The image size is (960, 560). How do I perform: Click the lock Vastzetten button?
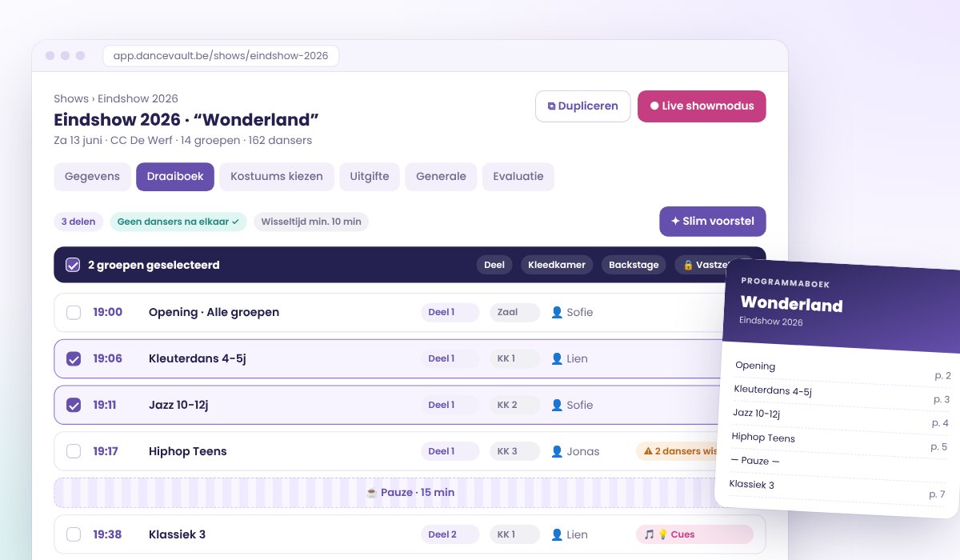(x=704, y=265)
